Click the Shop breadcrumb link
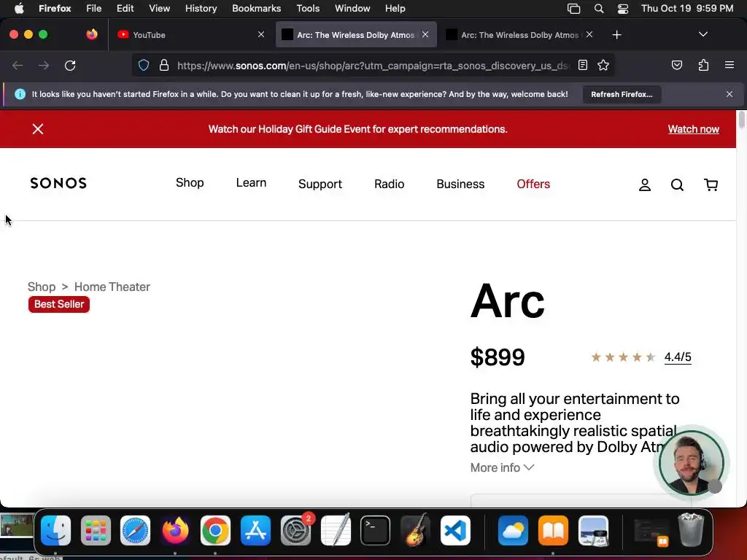This screenshot has width=747, height=560. click(x=42, y=287)
